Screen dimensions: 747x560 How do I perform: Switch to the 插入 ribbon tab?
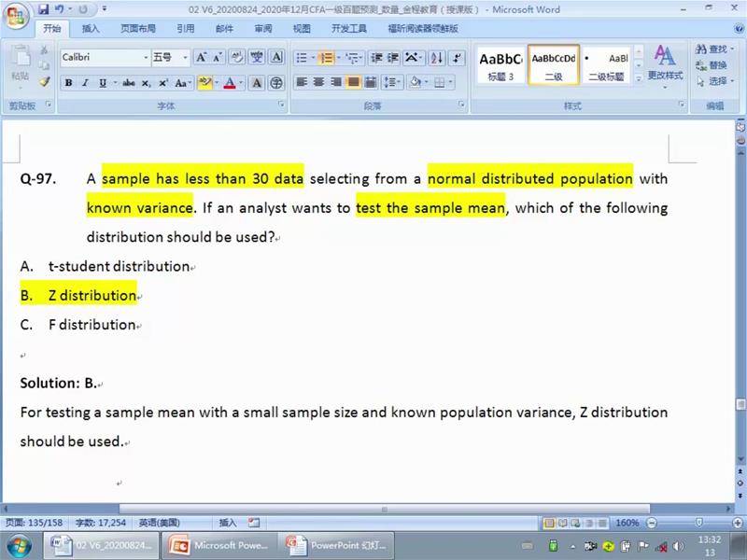click(x=91, y=29)
